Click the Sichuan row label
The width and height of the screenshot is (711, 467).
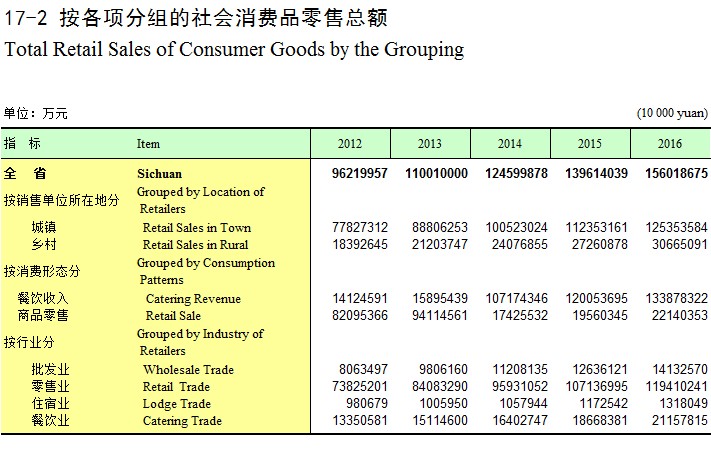tap(159, 174)
